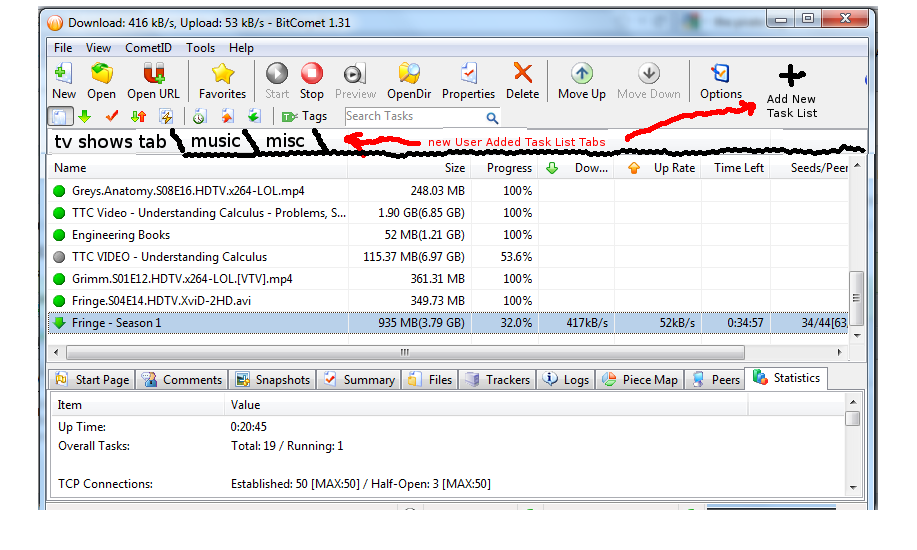Switch to the Files tab
Screen dimensions: 917x550
(430, 380)
